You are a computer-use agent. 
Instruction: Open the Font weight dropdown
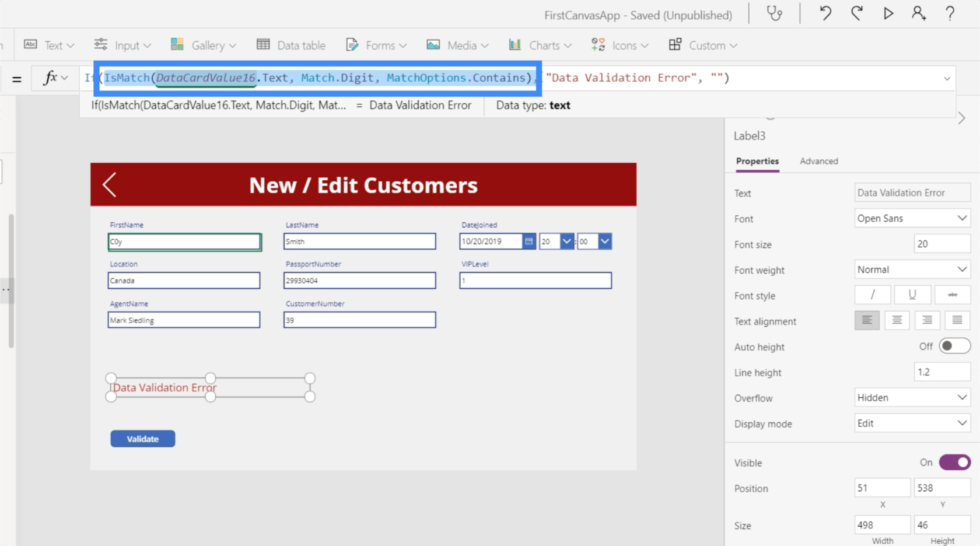[912, 269]
